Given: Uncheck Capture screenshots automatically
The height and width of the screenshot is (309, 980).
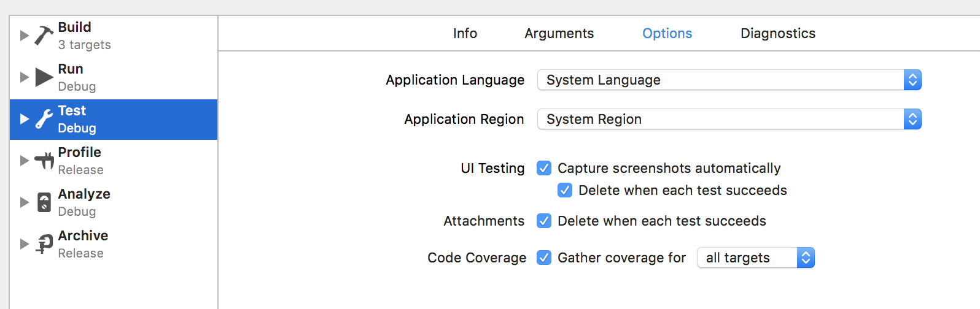Looking at the screenshot, I should click(x=544, y=168).
